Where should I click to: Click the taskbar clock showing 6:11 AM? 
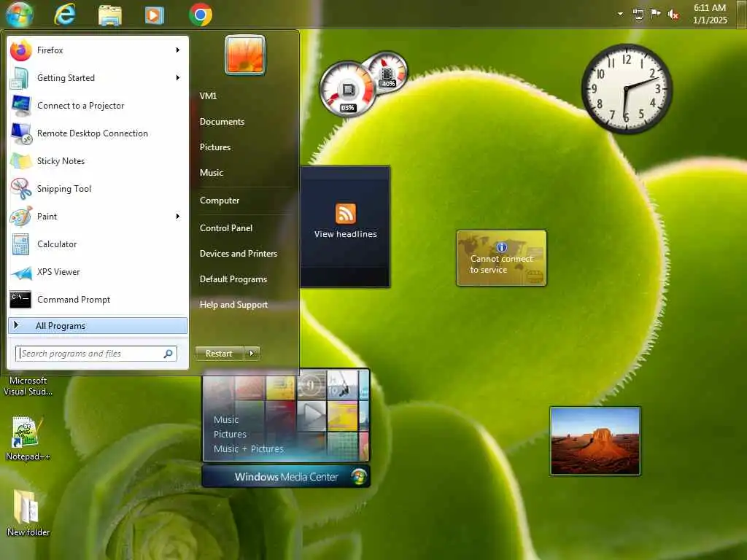[710, 14]
